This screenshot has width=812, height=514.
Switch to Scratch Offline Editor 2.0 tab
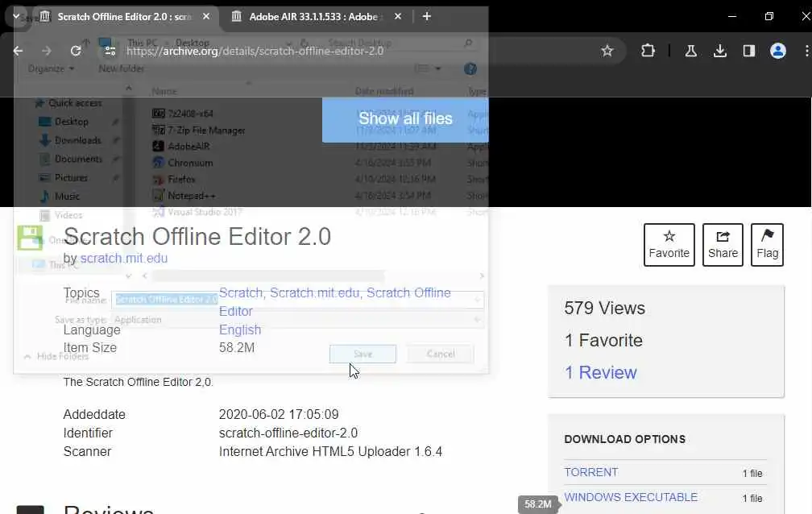(x=124, y=17)
